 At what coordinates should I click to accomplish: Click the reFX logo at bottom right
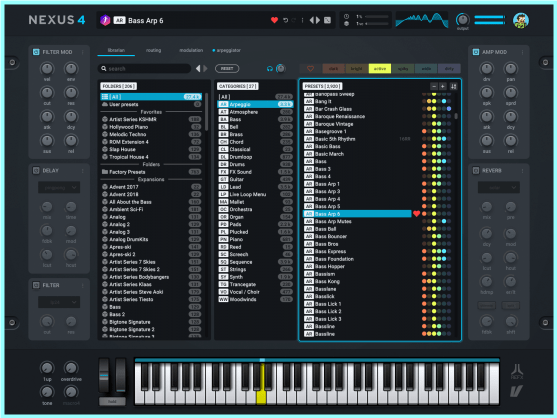coord(517,372)
